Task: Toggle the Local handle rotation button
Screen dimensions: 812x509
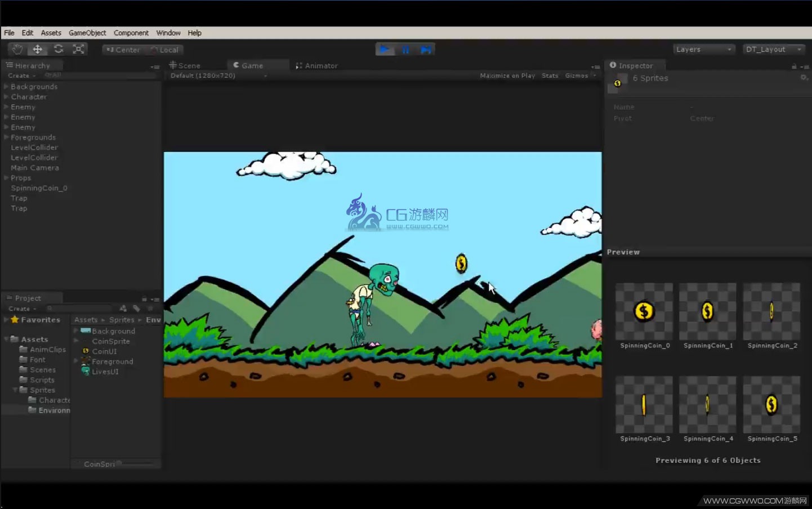Action: coord(164,50)
